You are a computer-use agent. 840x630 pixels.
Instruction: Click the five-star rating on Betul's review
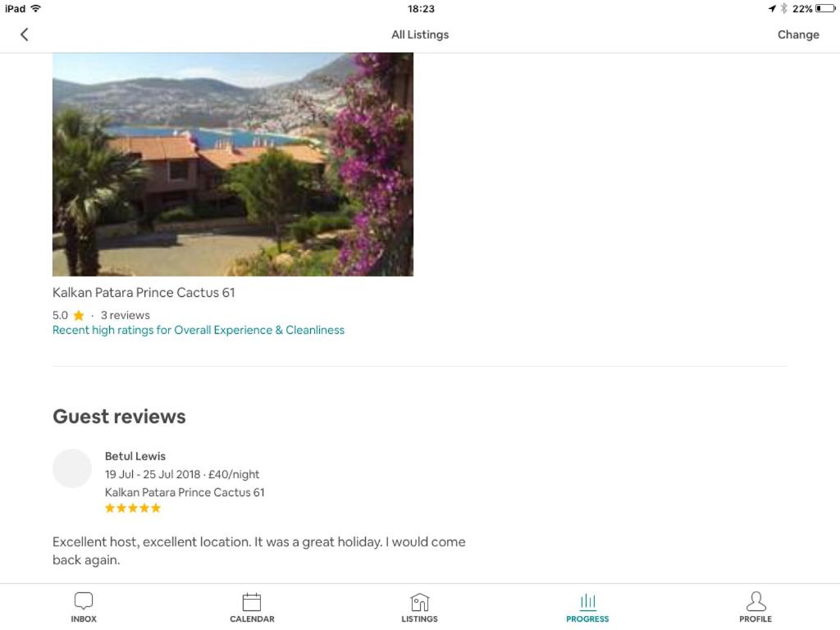tap(133, 508)
